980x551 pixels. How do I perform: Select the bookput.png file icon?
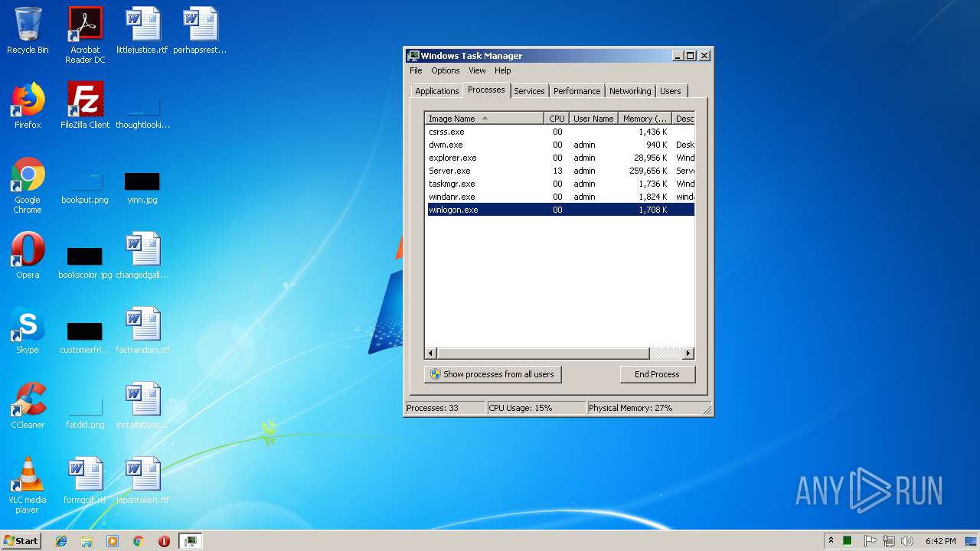85,187
